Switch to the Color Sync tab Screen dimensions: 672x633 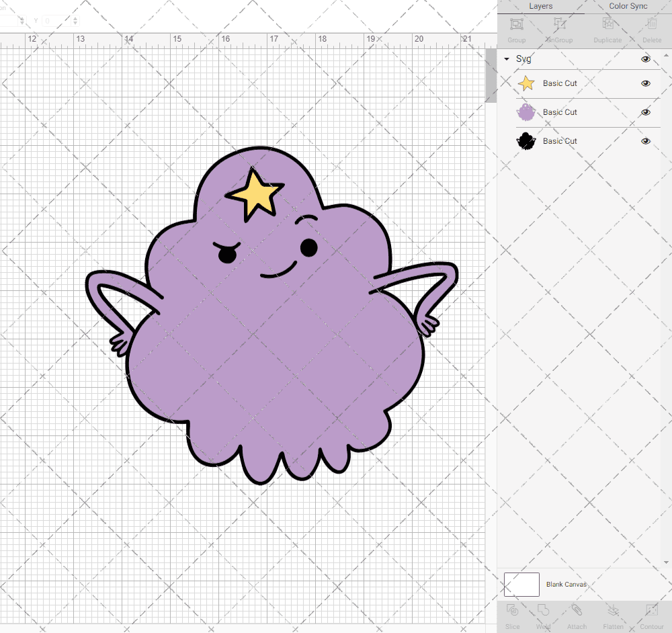[628, 6]
